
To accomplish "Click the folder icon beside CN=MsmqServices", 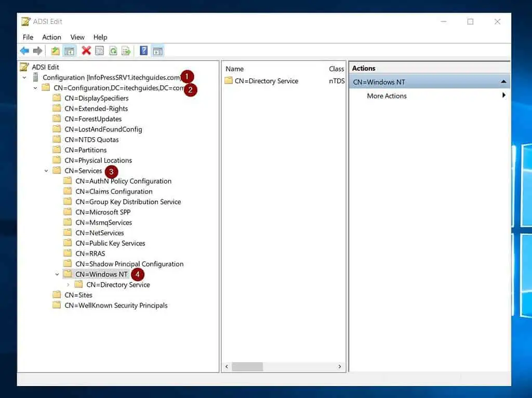I will pos(68,222).
